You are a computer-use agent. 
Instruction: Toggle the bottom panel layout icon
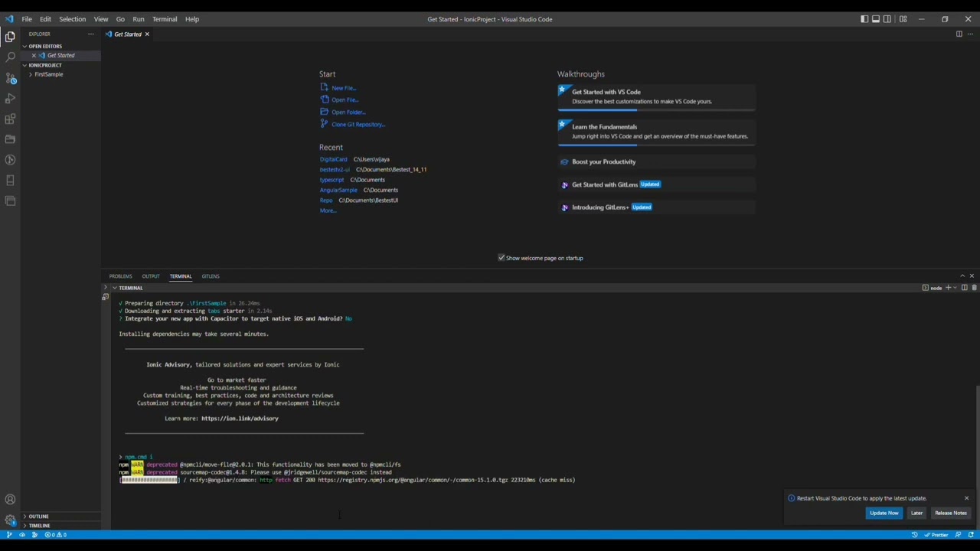876,19
